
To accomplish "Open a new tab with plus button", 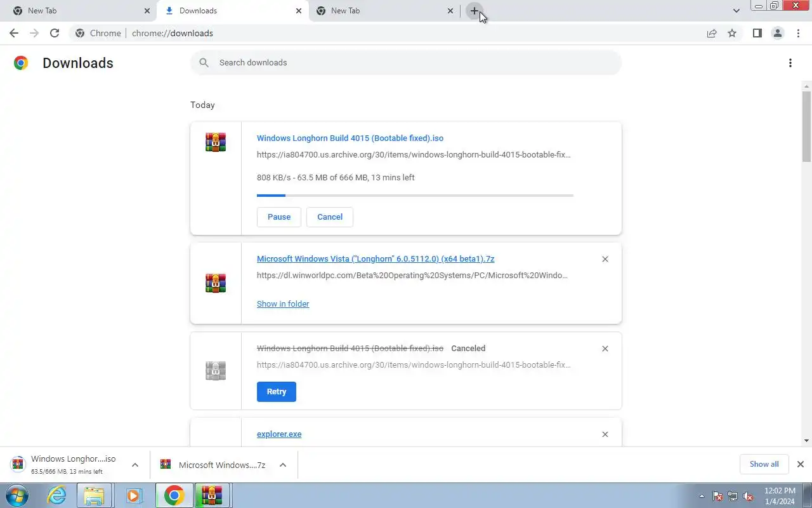I will coord(475,11).
